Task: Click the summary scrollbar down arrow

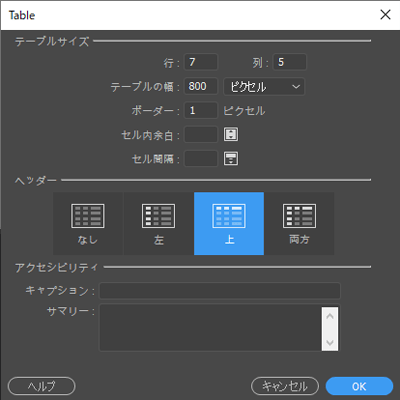Action: [330, 342]
